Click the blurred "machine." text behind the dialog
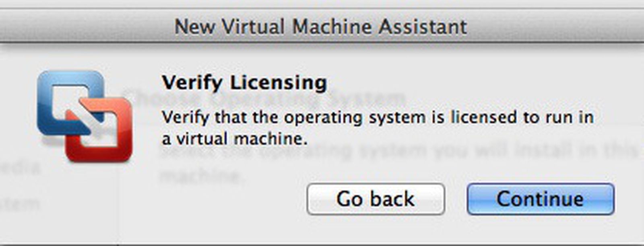The height and width of the screenshot is (246, 644). coord(201,176)
